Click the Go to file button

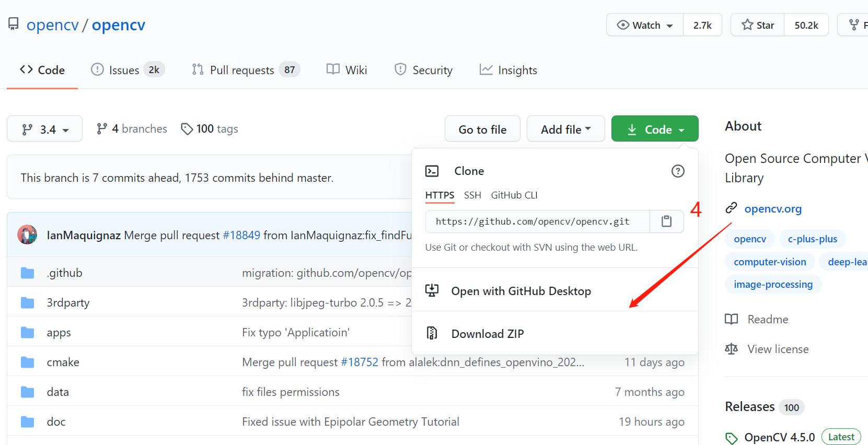tap(482, 128)
